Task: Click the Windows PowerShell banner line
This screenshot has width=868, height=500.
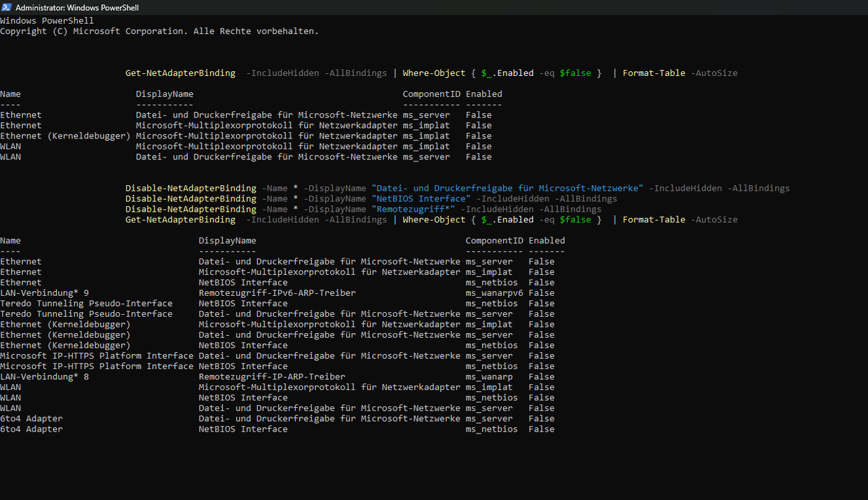Action: point(47,21)
